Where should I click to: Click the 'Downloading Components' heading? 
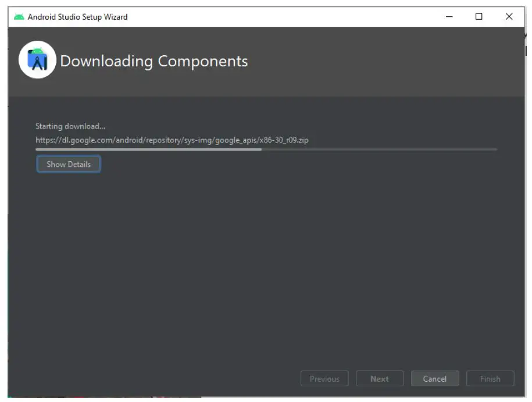point(153,62)
